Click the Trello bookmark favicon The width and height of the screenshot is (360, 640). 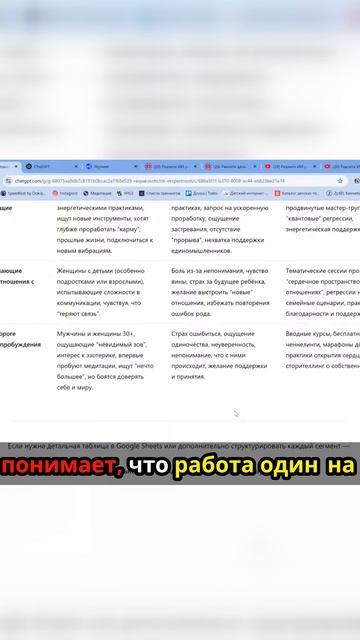point(189,193)
